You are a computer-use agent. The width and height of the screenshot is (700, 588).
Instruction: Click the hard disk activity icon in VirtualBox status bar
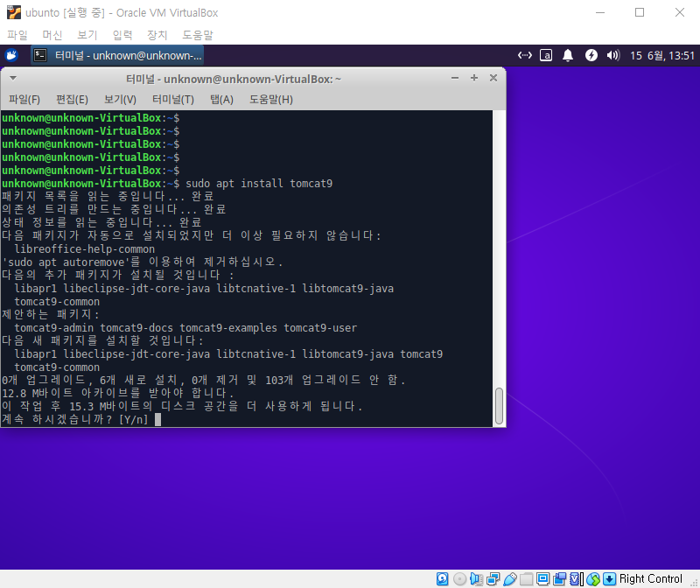tap(443, 578)
